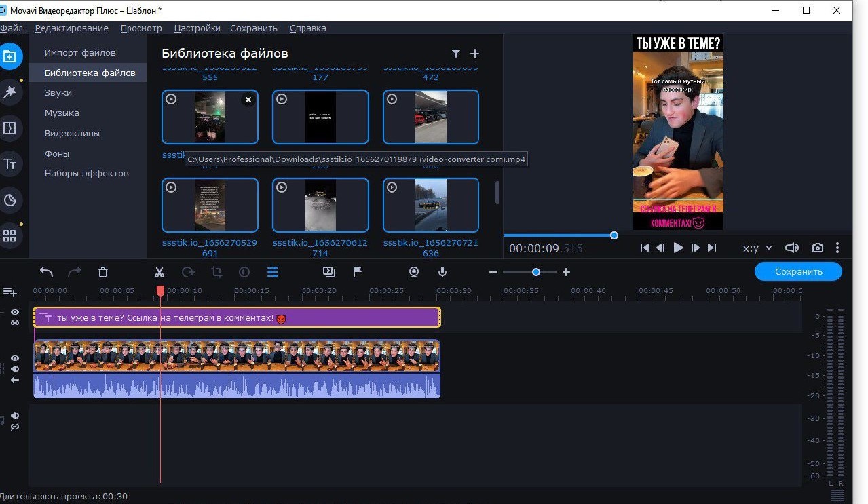Screen dimensions: 868x504
Task: Open the Редактирование menu
Action: point(71,28)
